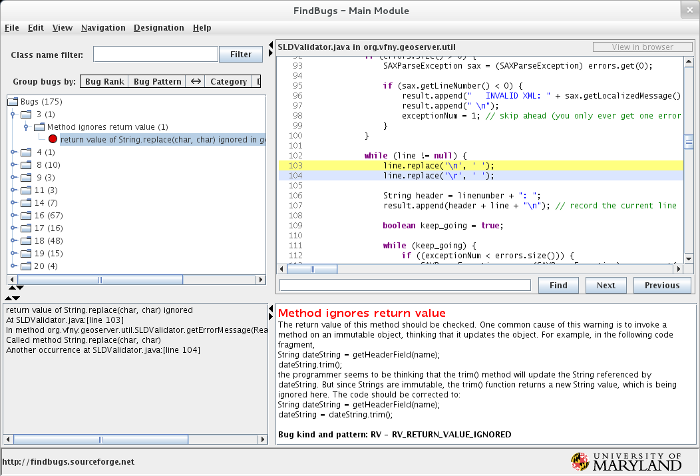Expand the rank 14 (7) tree node
The width and height of the screenshot is (700, 476).
(x=13, y=203)
